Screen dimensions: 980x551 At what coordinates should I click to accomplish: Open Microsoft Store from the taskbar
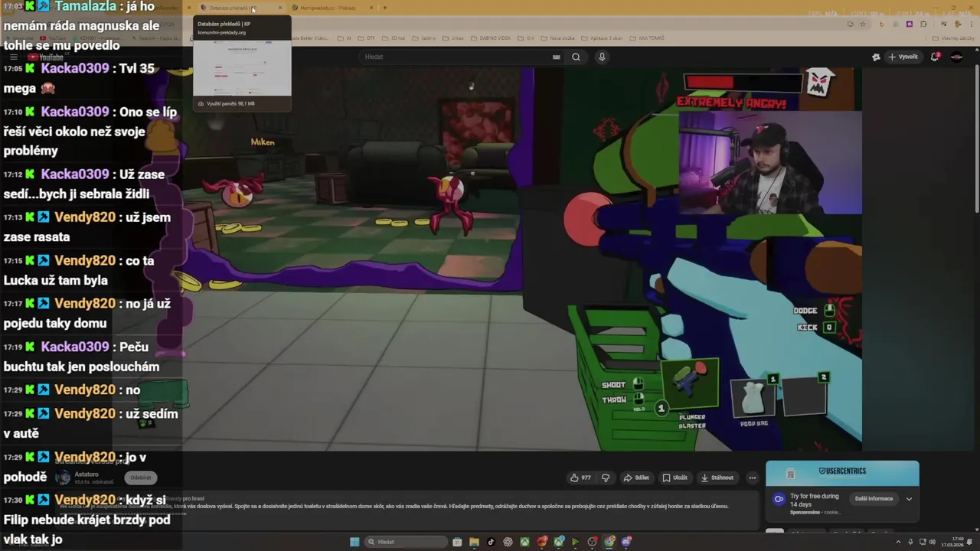[457, 542]
